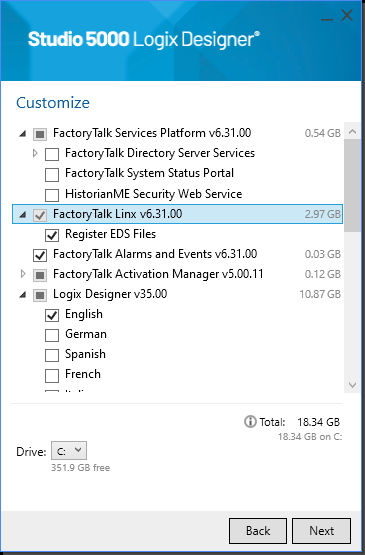Image resolution: width=365 pixels, height=555 pixels.
Task: Expand FactoryTalk Directory Server Services node
Action: click(35, 153)
